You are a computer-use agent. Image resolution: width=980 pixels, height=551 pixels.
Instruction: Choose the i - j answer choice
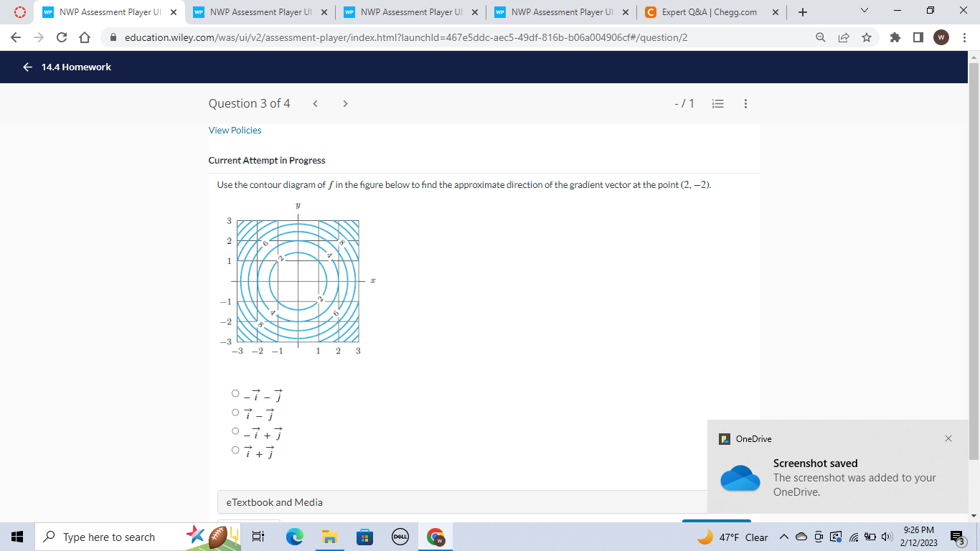(235, 412)
